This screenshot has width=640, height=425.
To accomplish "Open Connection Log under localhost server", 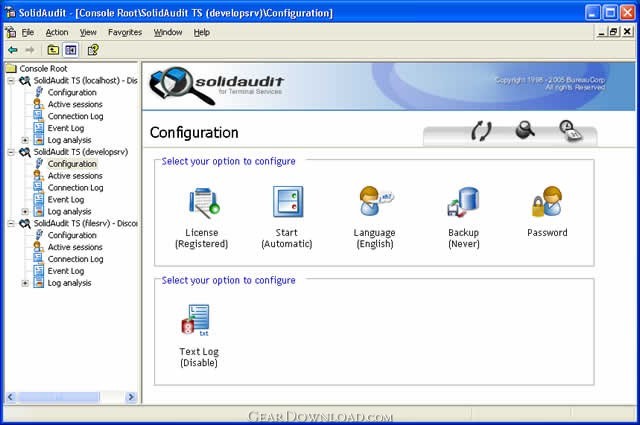I will point(76,116).
